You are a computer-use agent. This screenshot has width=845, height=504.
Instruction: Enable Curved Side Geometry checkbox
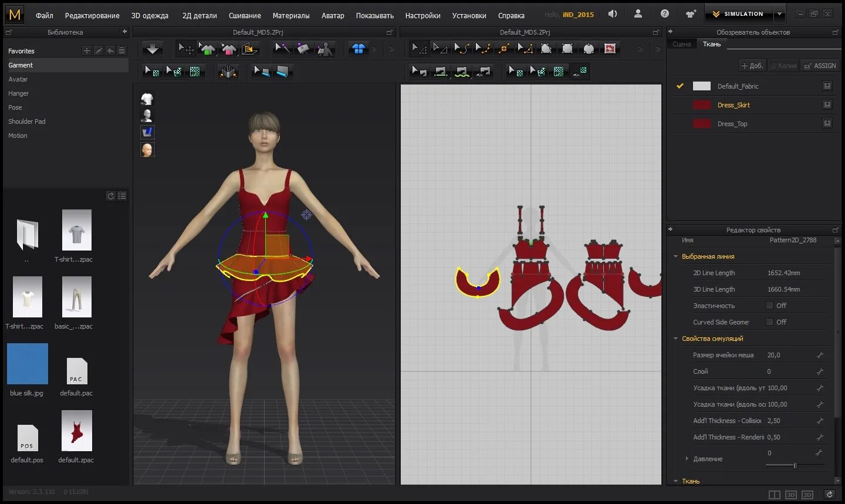(x=769, y=322)
